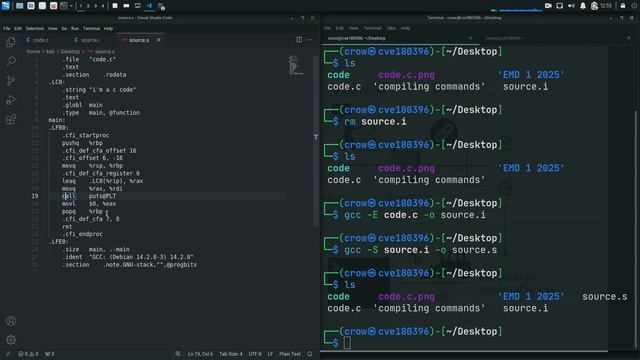640x360 pixels.
Task: Open the View menu in Terminal window
Action: 353,28
